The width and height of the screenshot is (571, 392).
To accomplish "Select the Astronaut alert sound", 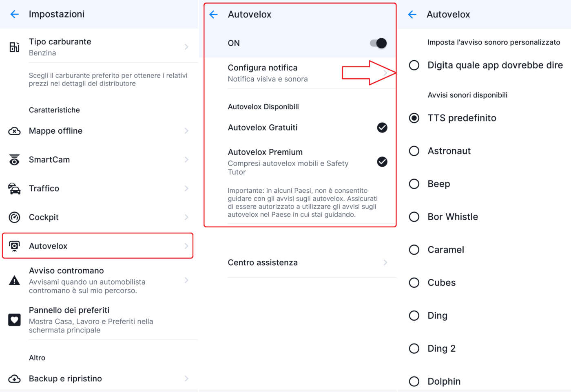I will (414, 151).
